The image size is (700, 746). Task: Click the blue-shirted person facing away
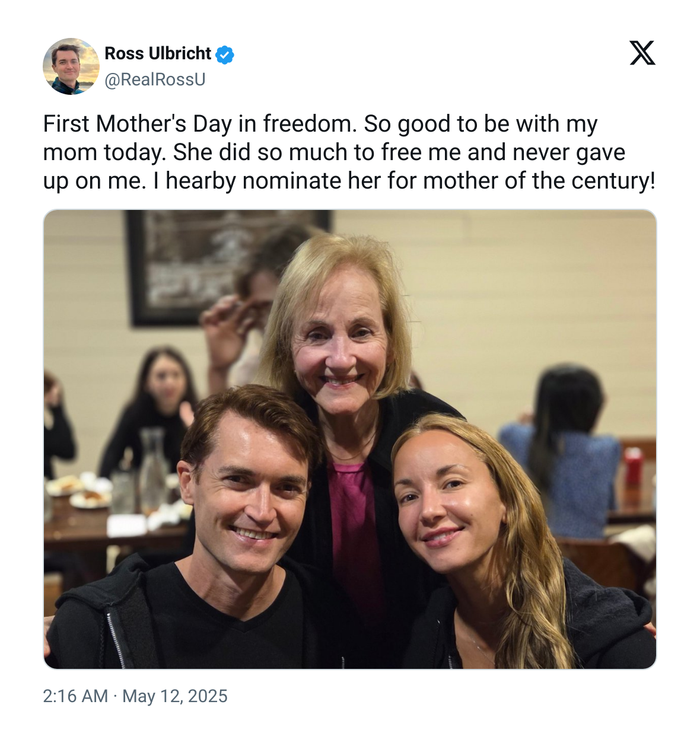click(x=562, y=457)
